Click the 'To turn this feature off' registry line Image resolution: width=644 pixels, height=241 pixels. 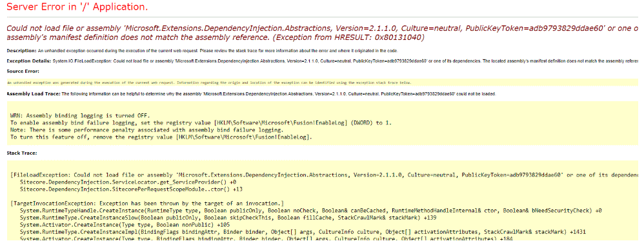click(161, 137)
